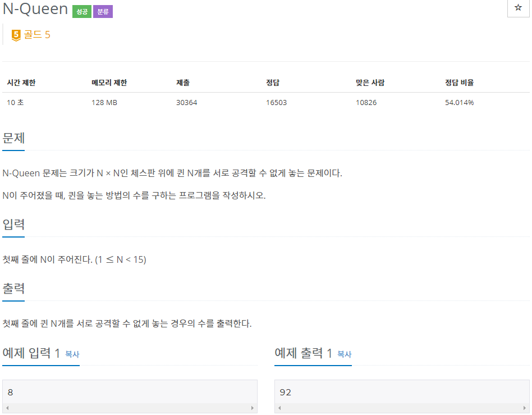This screenshot has width=532, height=415.
Task: Click the 10 초 time limit value
Action: (x=15, y=103)
